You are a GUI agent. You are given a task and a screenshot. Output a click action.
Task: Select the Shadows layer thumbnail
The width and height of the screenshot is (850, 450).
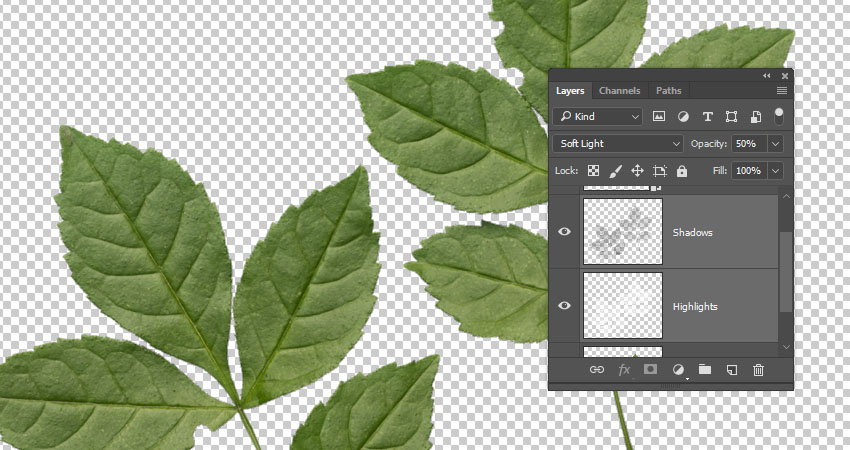(x=623, y=232)
